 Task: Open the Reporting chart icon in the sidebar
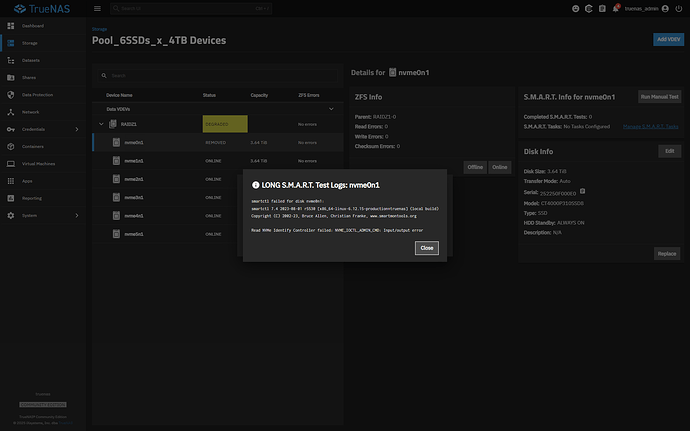(x=11, y=198)
